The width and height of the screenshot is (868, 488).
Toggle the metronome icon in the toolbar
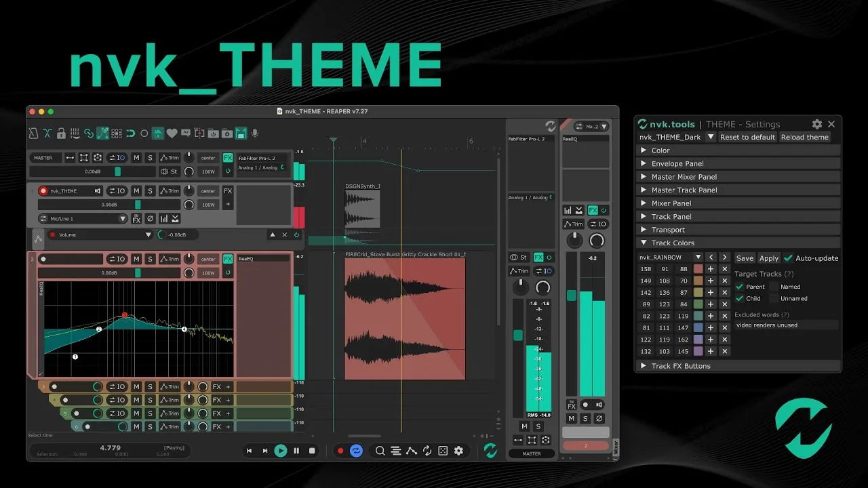33,133
